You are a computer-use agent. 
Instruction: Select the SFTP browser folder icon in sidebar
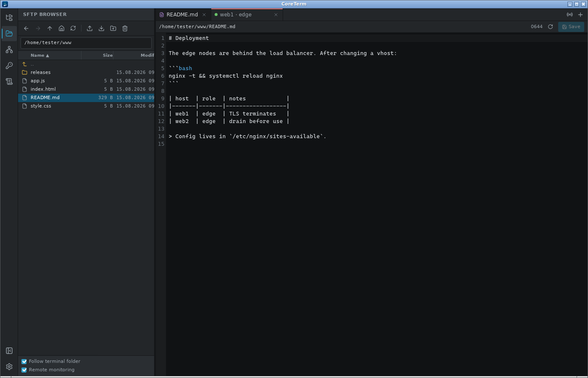click(x=9, y=34)
